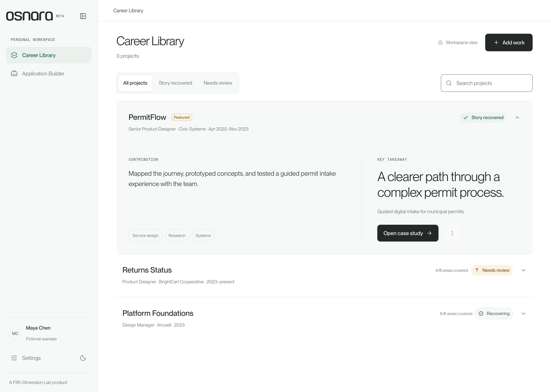Click the Maya Chen profile name
Image resolution: width=551 pixels, height=392 pixels.
(38, 328)
